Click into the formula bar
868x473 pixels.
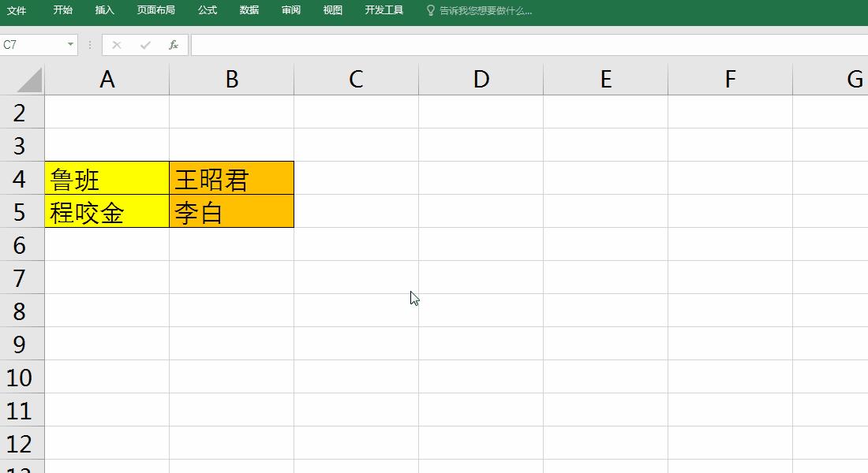click(473, 45)
